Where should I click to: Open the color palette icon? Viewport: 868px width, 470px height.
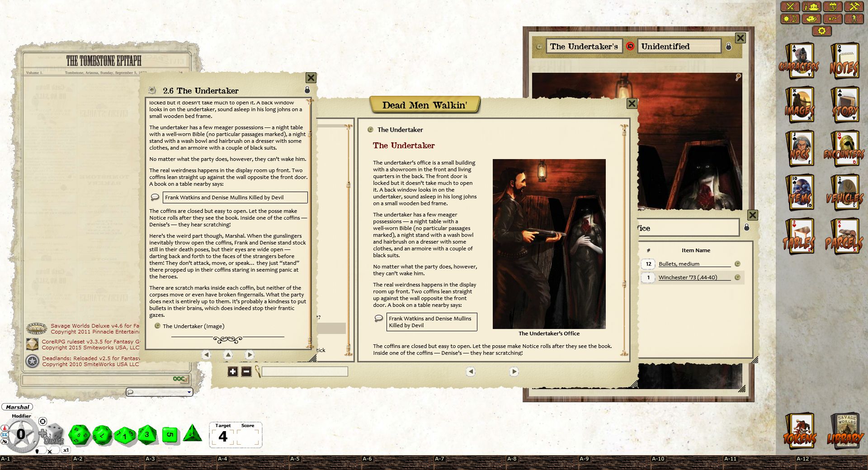[811, 19]
